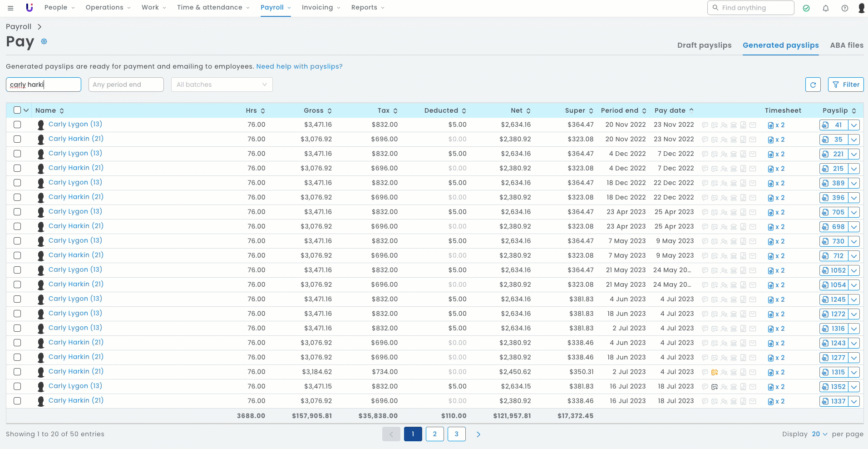Click the refresh icon button beside Filter

pos(813,85)
